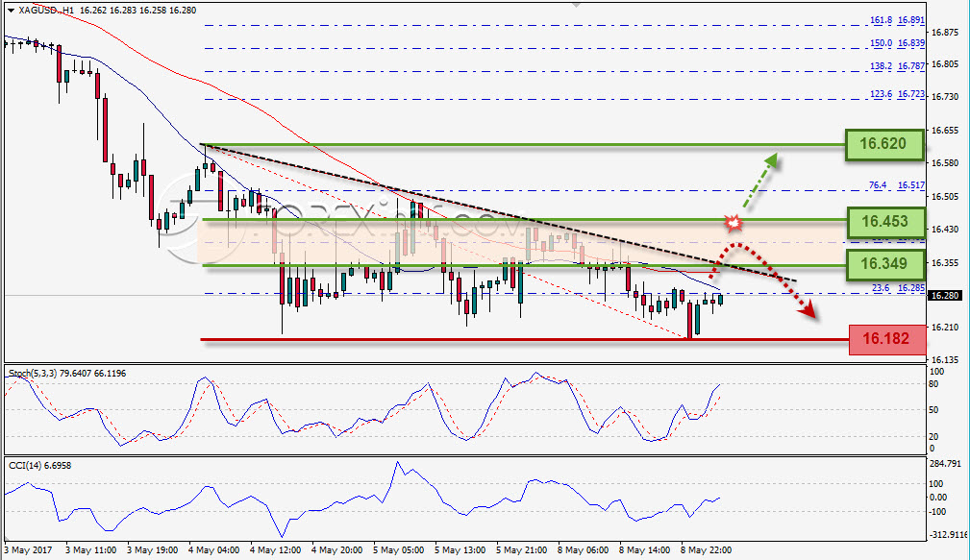This screenshot has width=970, height=560.
Task: Click the 5 May 05:00 time axis marker
Action: pyautogui.click(x=398, y=550)
